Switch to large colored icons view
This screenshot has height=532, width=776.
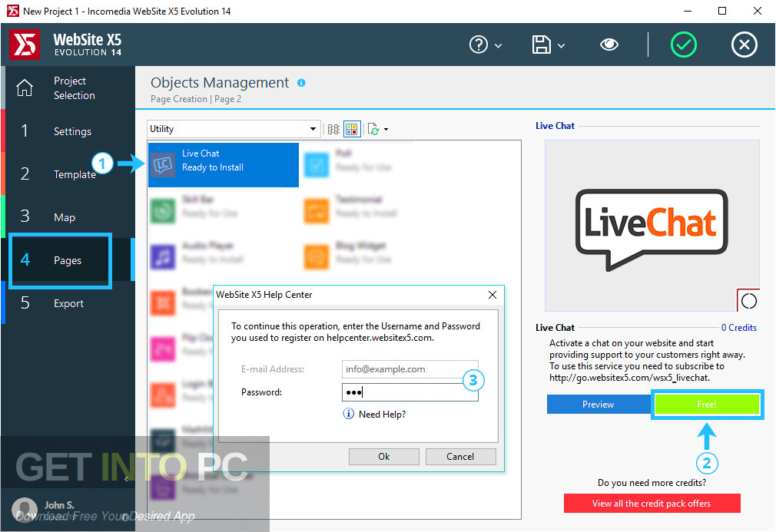tap(352, 129)
